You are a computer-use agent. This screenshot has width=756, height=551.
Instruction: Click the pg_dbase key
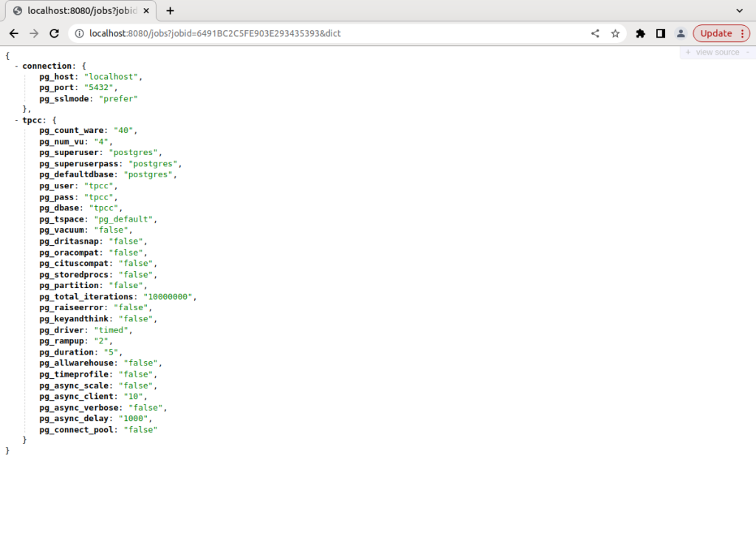(59, 208)
